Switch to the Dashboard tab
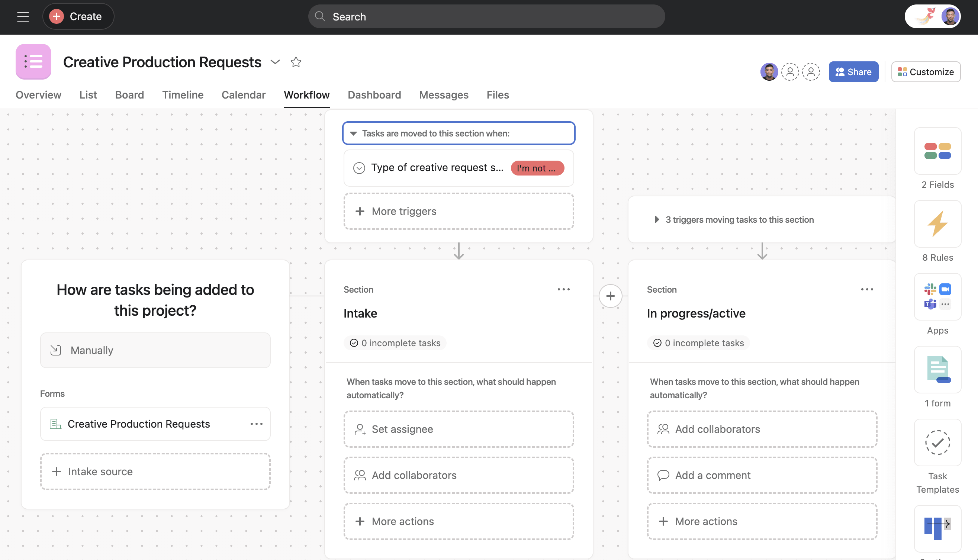Image resolution: width=978 pixels, height=560 pixels. pyautogui.click(x=374, y=95)
